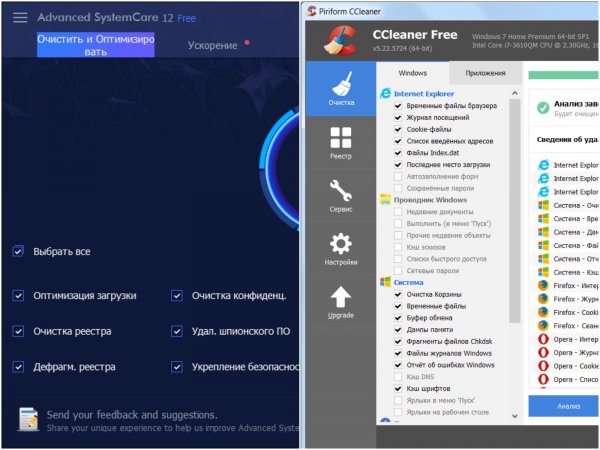Select the Система - Отч result icon

point(543,259)
